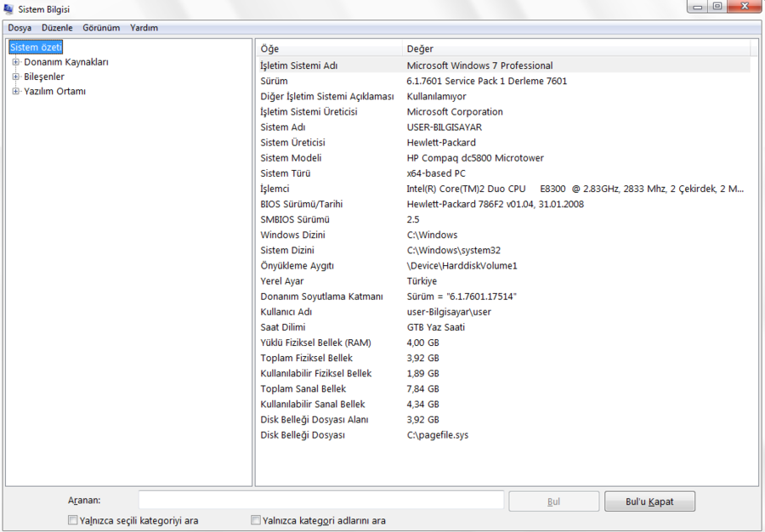765x532 pixels.
Task: Select the İşletim Sistemi Adı row
Action: pos(503,65)
